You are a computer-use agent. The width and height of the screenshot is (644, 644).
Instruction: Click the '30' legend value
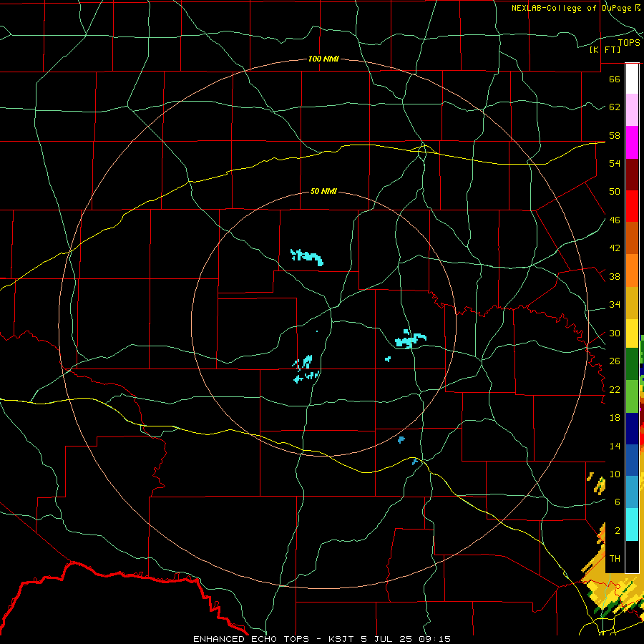click(615, 333)
